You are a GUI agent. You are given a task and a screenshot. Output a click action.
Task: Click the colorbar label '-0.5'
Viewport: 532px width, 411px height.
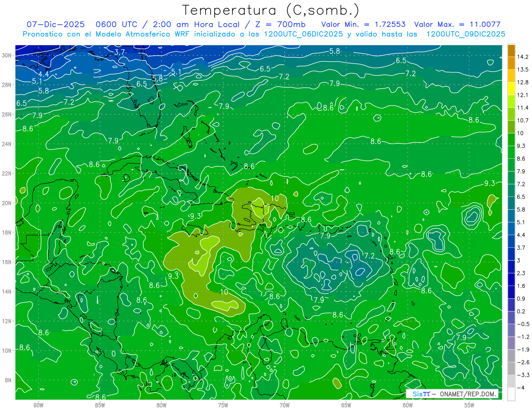point(523,324)
